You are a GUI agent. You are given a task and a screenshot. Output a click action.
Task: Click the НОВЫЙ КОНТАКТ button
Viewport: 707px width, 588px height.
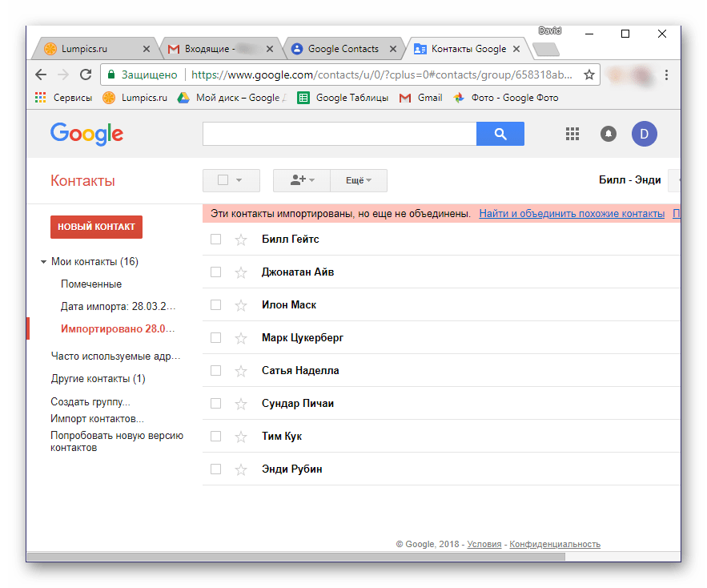coord(96,227)
